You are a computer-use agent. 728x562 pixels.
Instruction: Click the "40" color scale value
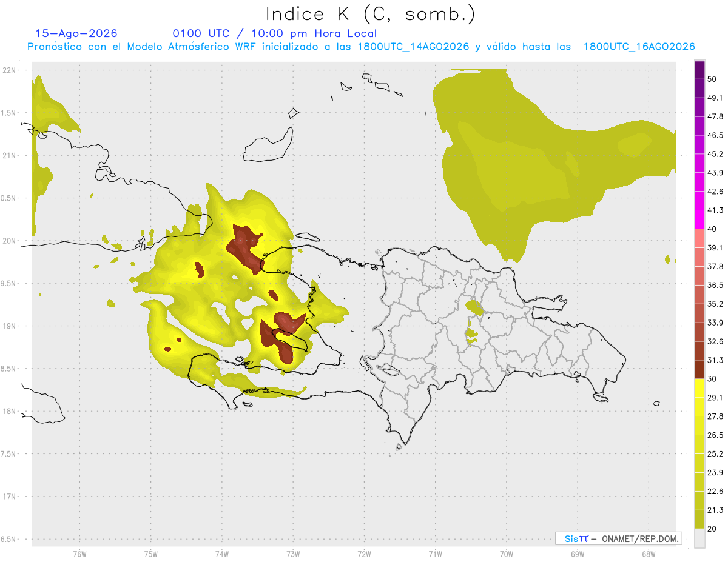pyautogui.click(x=712, y=229)
